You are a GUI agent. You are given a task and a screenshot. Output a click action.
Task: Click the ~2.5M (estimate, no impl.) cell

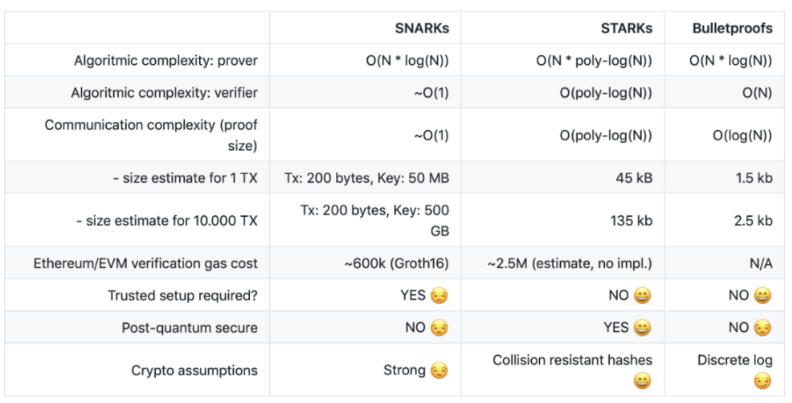[x=570, y=264]
